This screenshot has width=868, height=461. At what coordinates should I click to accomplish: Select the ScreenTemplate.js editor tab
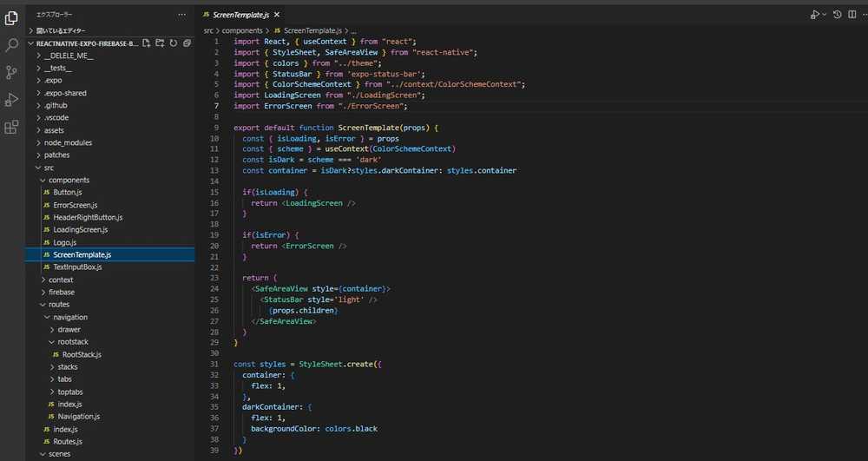241,15
